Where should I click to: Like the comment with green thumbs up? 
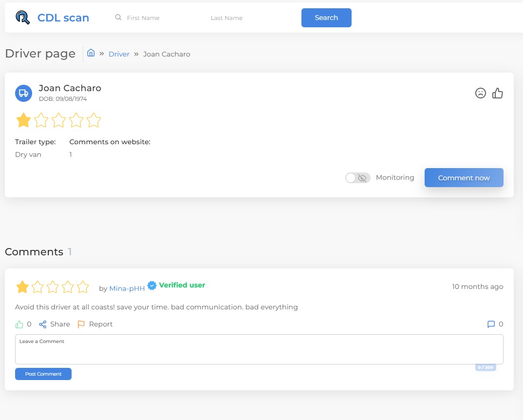point(19,324)
